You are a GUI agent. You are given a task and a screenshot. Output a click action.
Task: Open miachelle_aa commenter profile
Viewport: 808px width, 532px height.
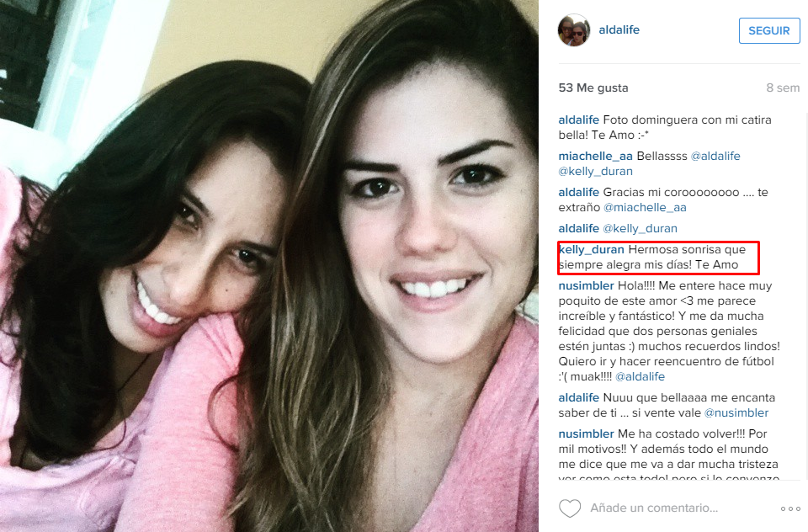click(595, 157)
